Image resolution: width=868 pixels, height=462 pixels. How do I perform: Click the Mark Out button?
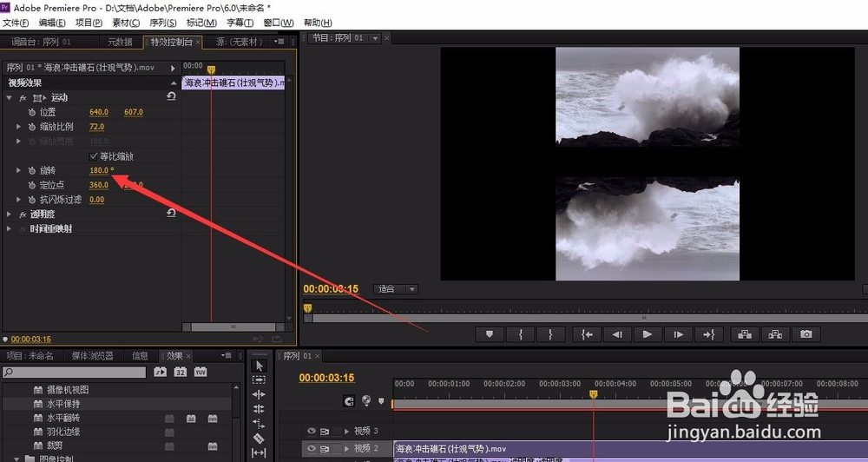(x=551, y=334)
